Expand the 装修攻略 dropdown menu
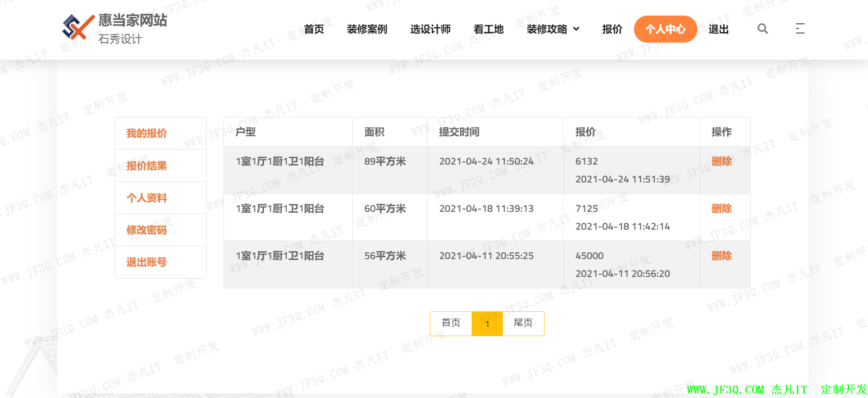The image size is (868, 398). pos(553,29)
